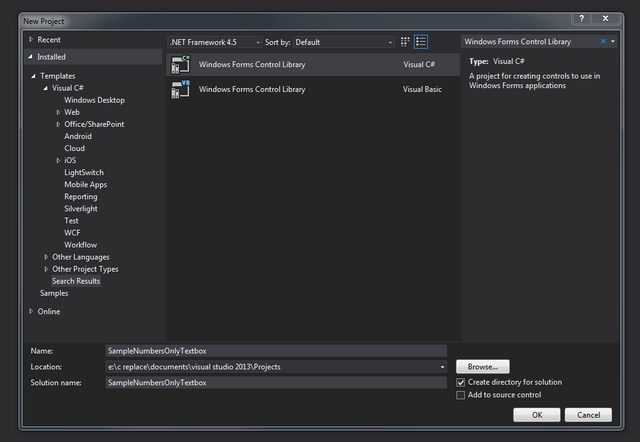Click the Office/SharePoint category label
The image size is (640, 442).
pos(94,124)
